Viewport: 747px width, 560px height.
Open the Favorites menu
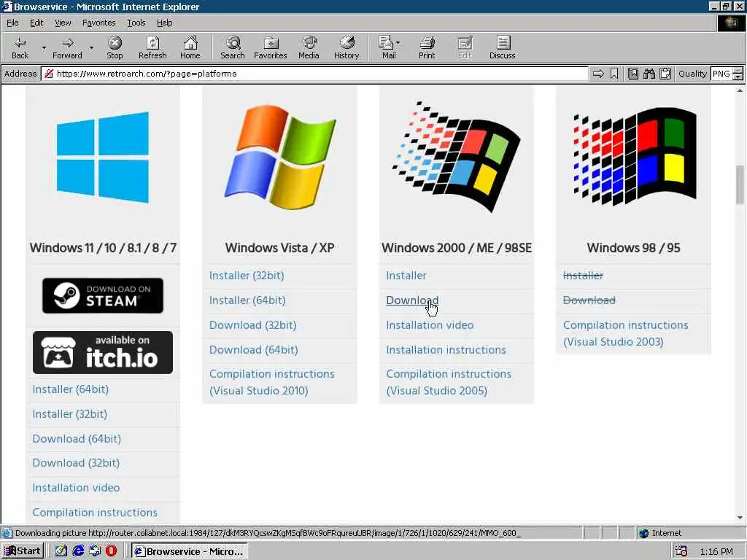click(98, 23)
